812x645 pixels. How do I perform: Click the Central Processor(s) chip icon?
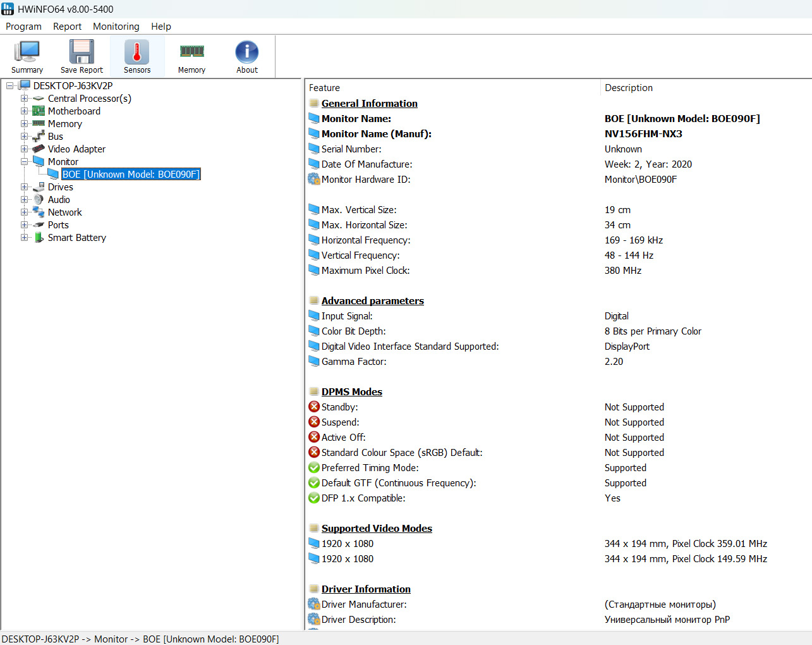[x=39, y=99]
